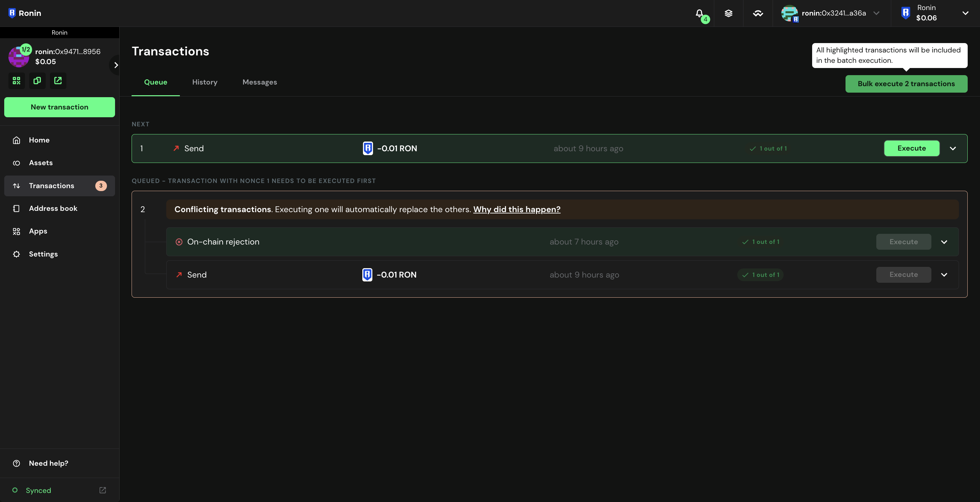Click the outgoing arrow icon on nonce 2 Send
Screen dimensions: 980x502
pos(179,275)
